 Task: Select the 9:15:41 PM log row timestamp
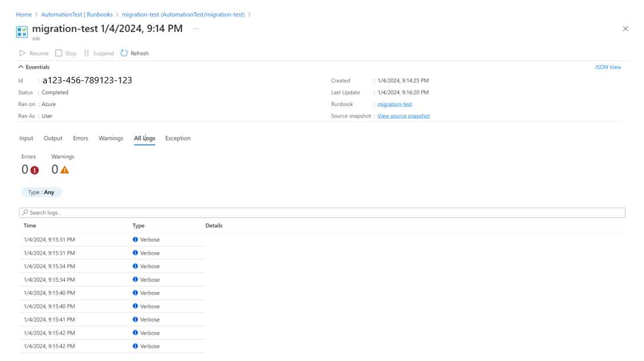pyautogui.click(x=49, y=319)
